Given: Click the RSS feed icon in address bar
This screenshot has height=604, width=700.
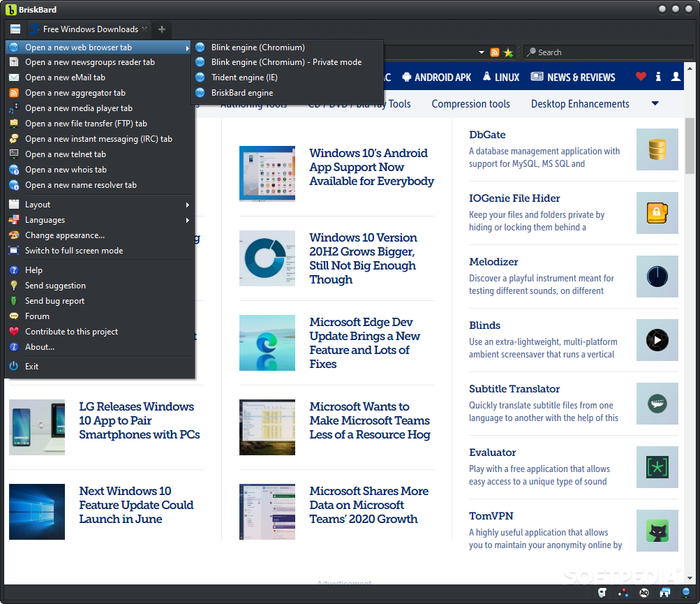Looking at the screenshot, I should tap(495, 52).
